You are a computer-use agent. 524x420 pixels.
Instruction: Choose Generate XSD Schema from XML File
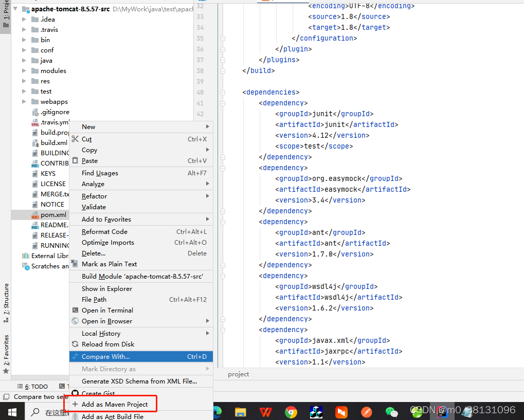pyautogui.click(x=141, y=381)
